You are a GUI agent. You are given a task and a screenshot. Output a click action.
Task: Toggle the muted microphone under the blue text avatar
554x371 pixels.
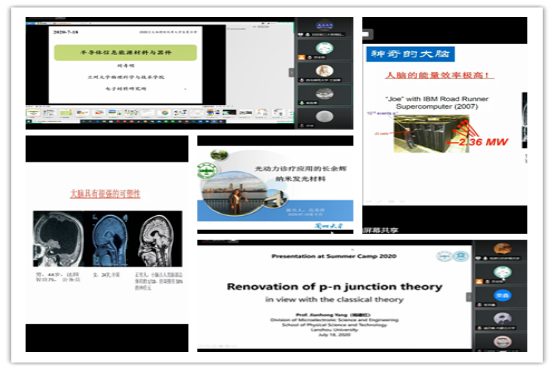click(x=479, y=305)
